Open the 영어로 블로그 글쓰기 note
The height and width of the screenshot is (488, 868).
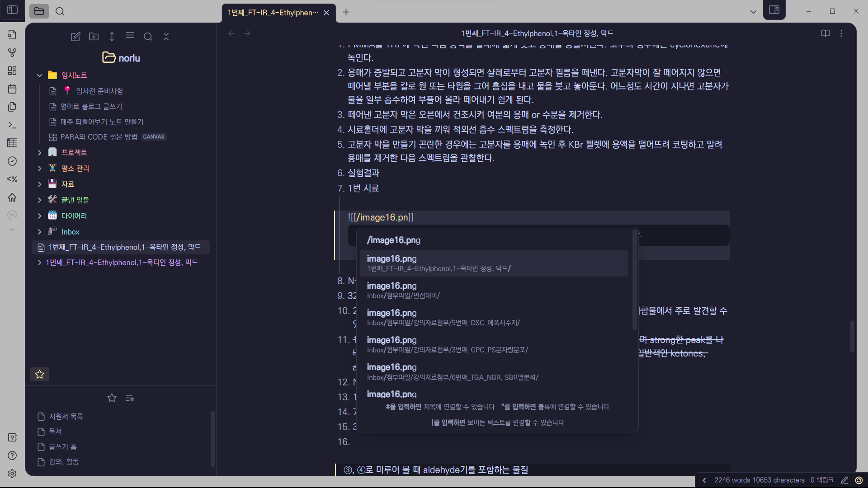(x=91, y=107)
